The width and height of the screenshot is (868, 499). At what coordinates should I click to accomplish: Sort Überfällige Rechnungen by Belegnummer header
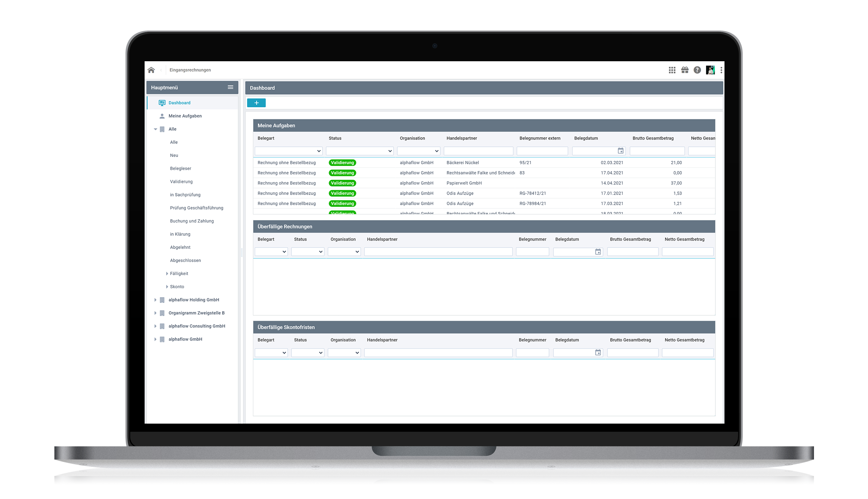click(532, 239)
